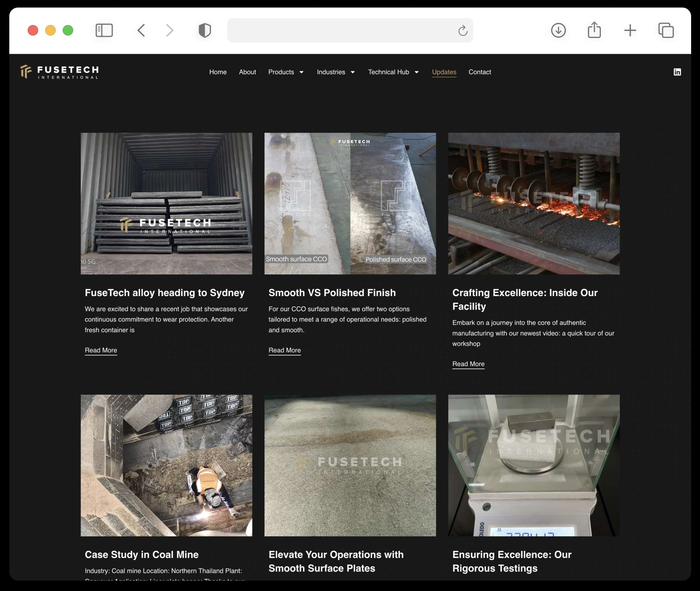Image resolution: width=700 pixels, height=591 pixels.
Task: Go to the Home menu item
Action: (218, 72)
